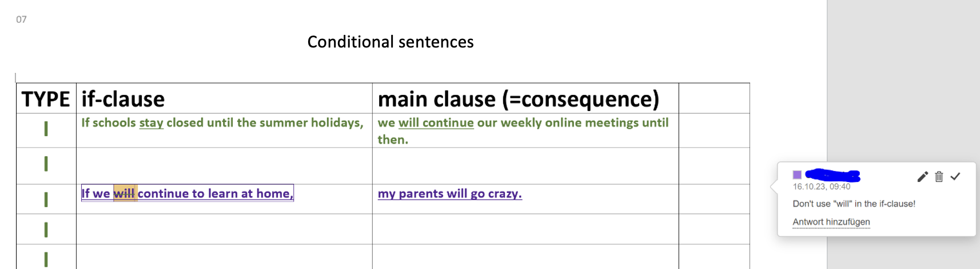Screen dimensions: 980x269
Task: Click 'continue to learn at home,' text
Action: click(x=215, y=193)
